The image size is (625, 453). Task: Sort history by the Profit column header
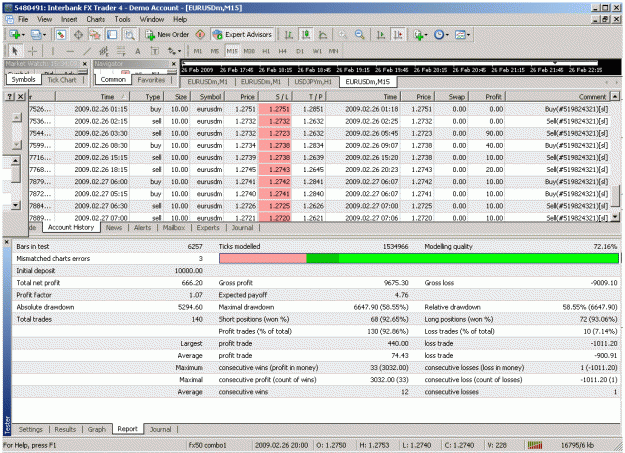click(x=488, y=97)
